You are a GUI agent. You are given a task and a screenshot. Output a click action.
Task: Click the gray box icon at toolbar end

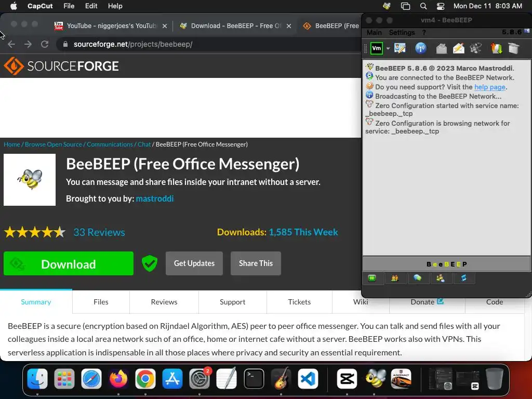tap(514, 48)
